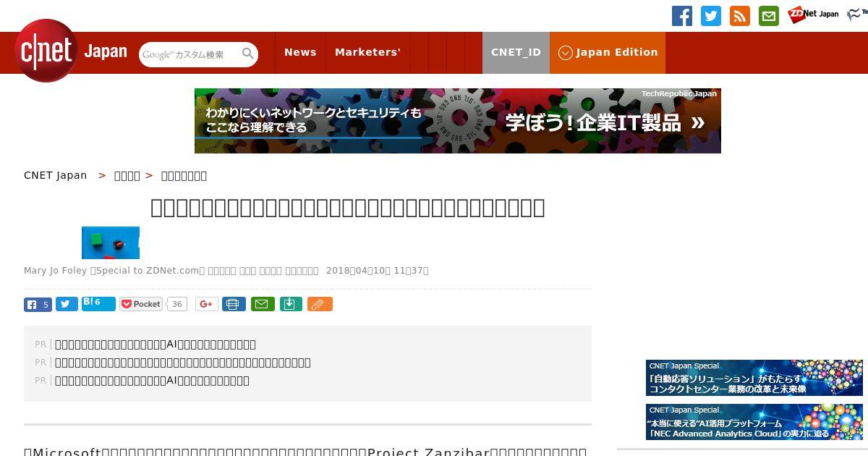Open 自動応答ソリューション CNET Japan Special banner
Viewport: 868px width, 456px height.
(x=754, y=378)
